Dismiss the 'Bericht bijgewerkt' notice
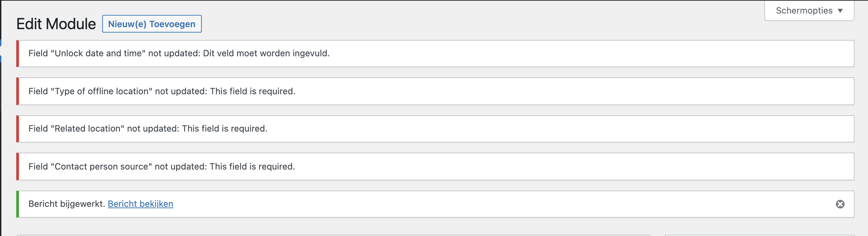This screenshot has height=236, width=868. pos(840,204)
